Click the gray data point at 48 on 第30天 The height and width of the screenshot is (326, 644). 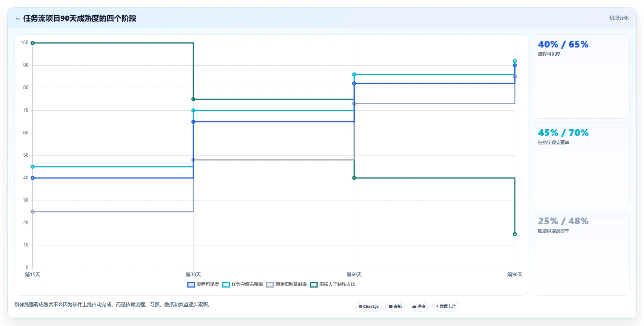click(x=193, y=160)
